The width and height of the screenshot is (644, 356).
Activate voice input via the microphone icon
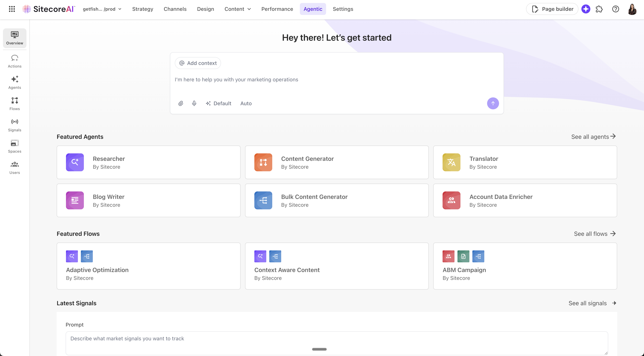[194, 103]
